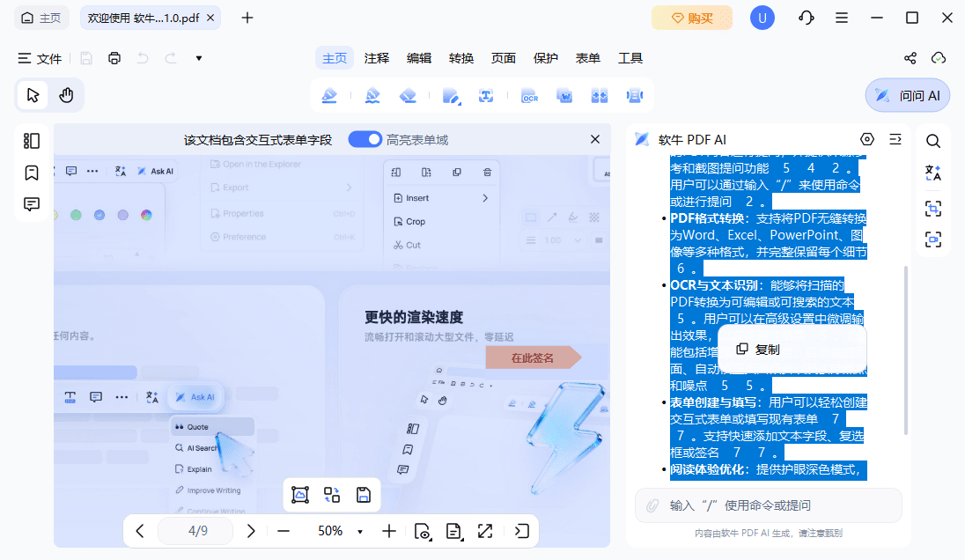The width and height of the screenshot is (965, 560).
Task: Select the text recognition box tool
Action: [x=486, y=95]
